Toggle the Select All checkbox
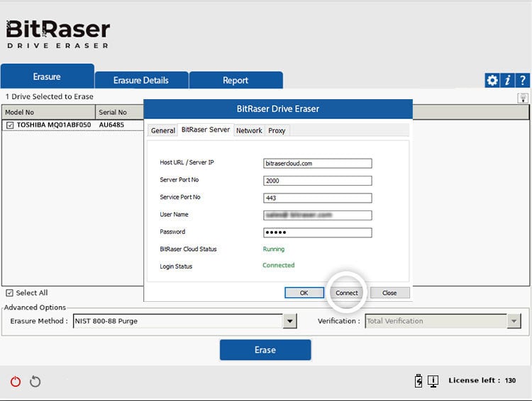 pyautogui.click(x=9, y=293)
